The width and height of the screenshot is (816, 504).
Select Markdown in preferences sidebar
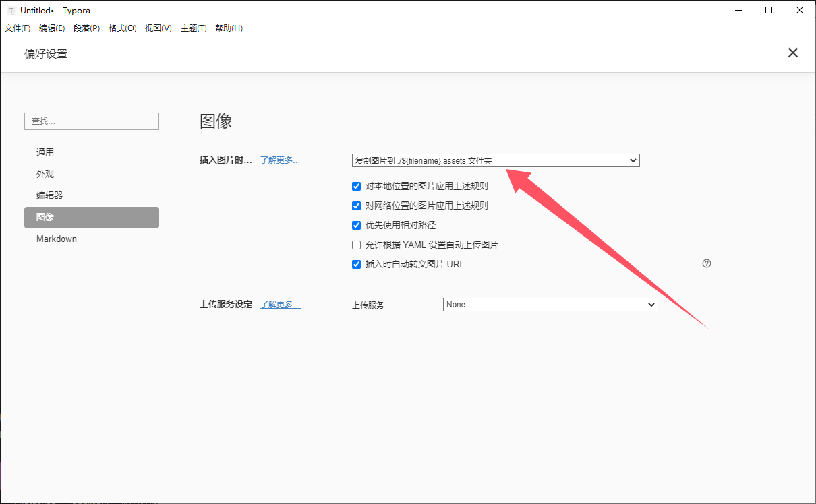click(92, 239)
